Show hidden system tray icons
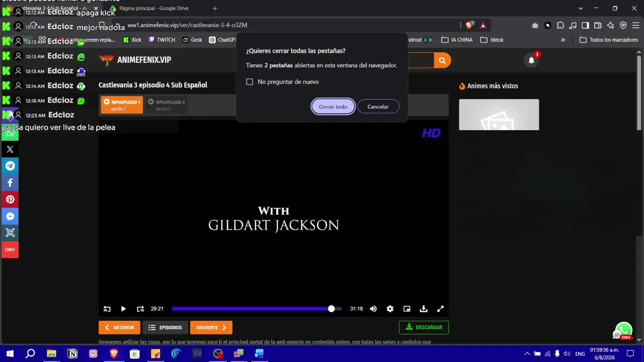644x362 pixels. click(527, 353)
